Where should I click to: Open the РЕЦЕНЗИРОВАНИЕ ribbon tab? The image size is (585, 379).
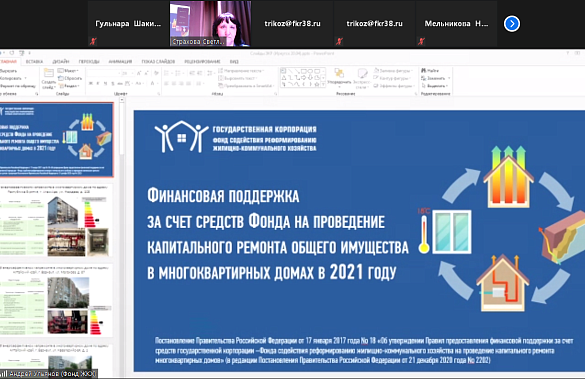[202, 61]
